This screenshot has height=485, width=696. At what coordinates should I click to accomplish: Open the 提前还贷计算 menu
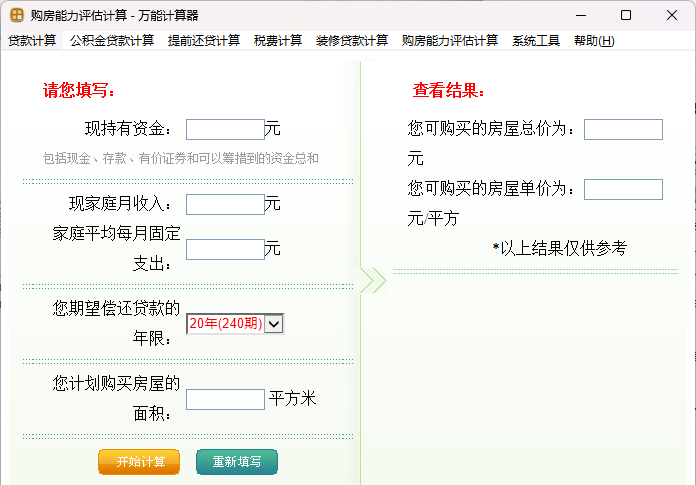(204, 41)
